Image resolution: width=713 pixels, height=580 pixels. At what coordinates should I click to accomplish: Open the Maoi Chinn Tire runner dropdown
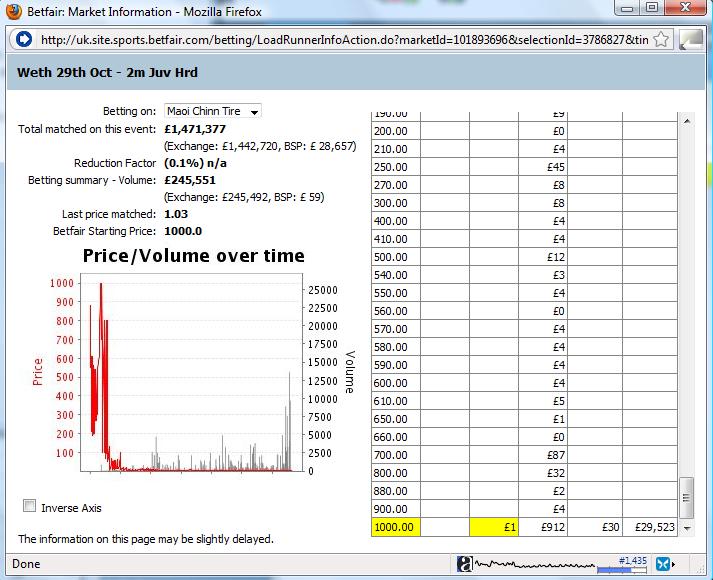click(x=212, y=111)
